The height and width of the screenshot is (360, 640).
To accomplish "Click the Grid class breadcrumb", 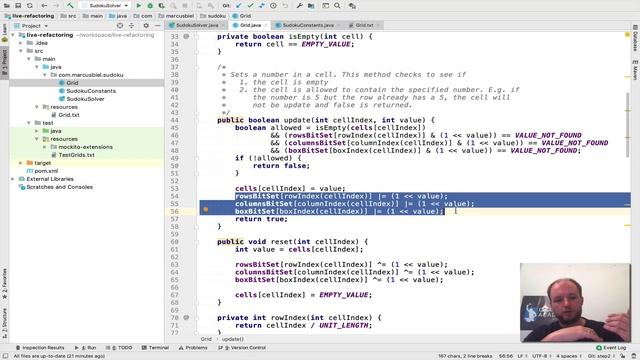I will [242, 16].
